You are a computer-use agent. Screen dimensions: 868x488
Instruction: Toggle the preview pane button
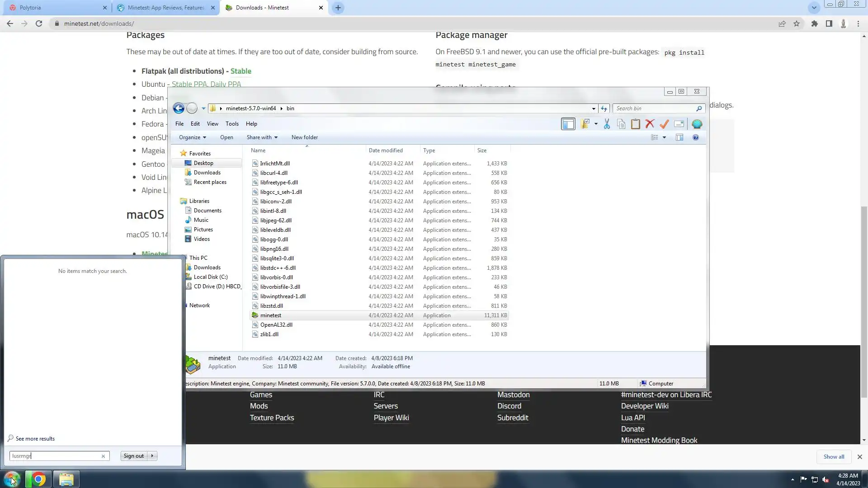(679, 137)
